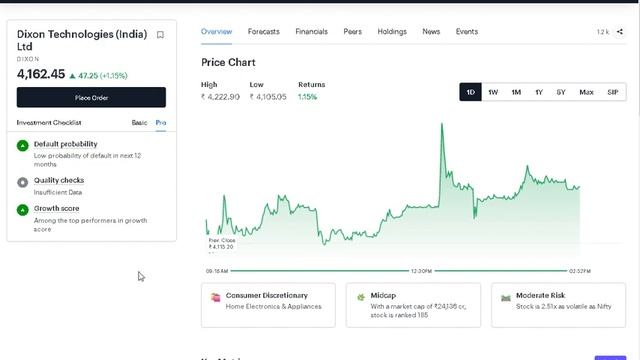Click the Moderate Risk card icon
The height and width of the screenshot is (360, 640).
tap(506, 298)
